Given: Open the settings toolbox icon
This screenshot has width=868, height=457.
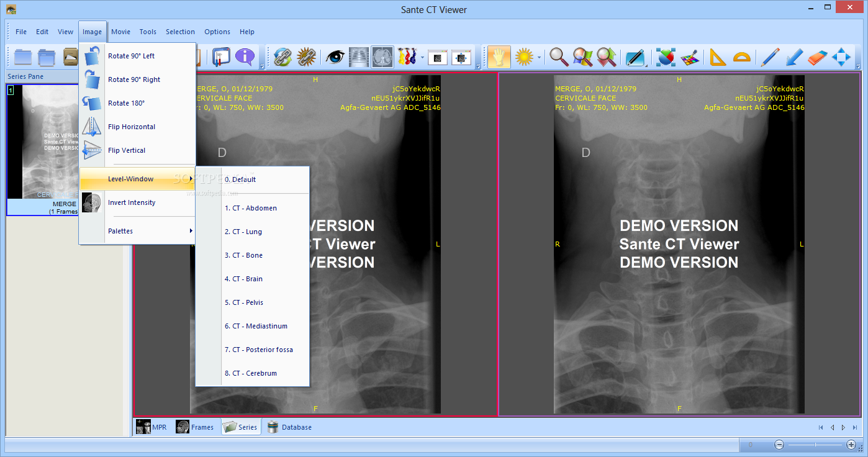Looking at the screenshot, I should coord(222,57).
